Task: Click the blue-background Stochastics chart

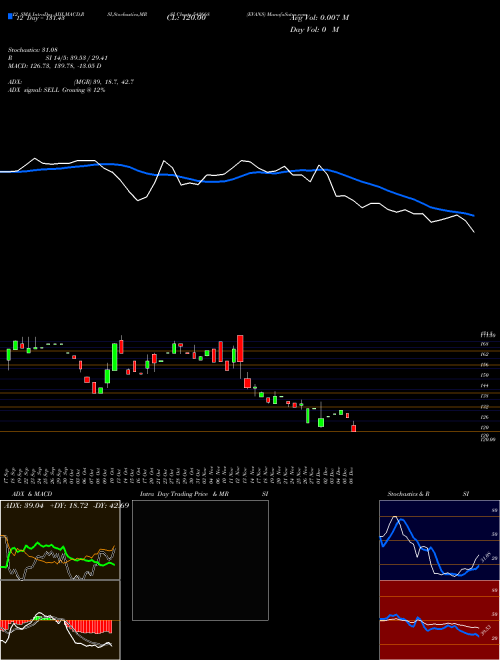Action: point(439,540)
